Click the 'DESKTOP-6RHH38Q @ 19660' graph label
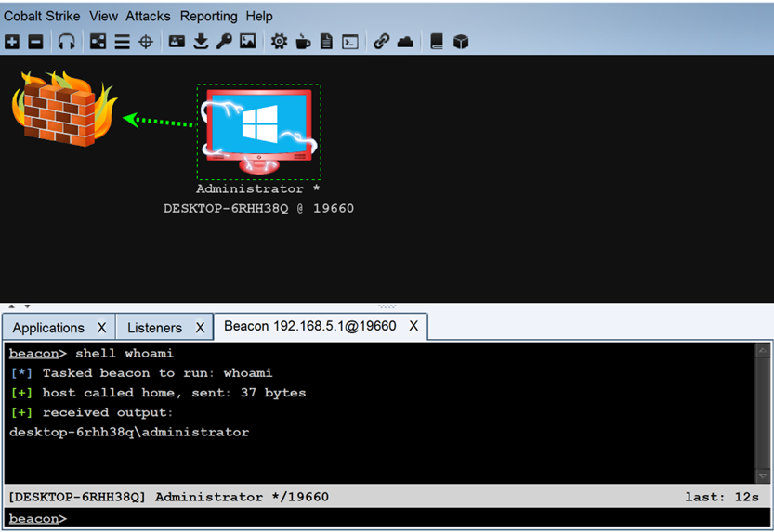This screenshot has height=532, width=774. point(258,209)
